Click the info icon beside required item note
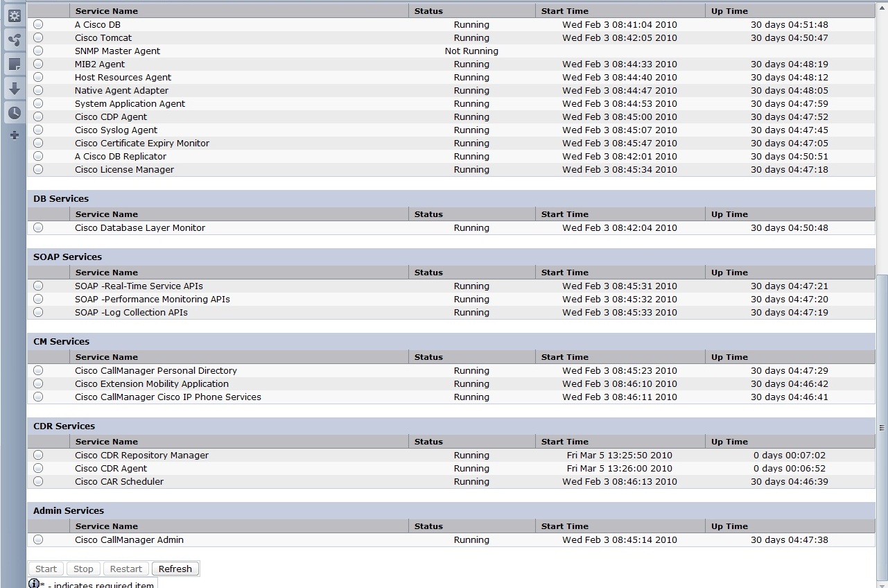 click(x=34, y=584)
